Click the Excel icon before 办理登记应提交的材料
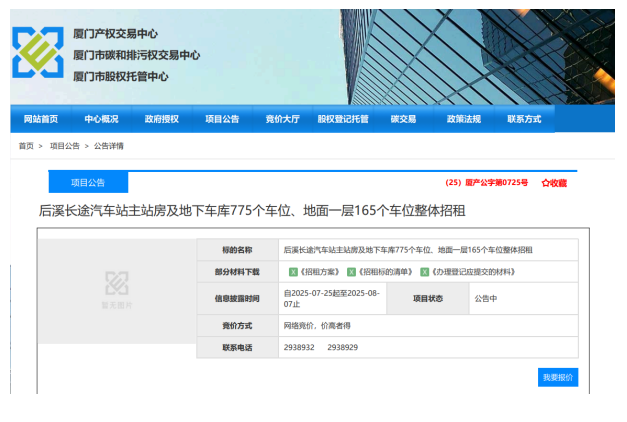 tap(425, 271)
